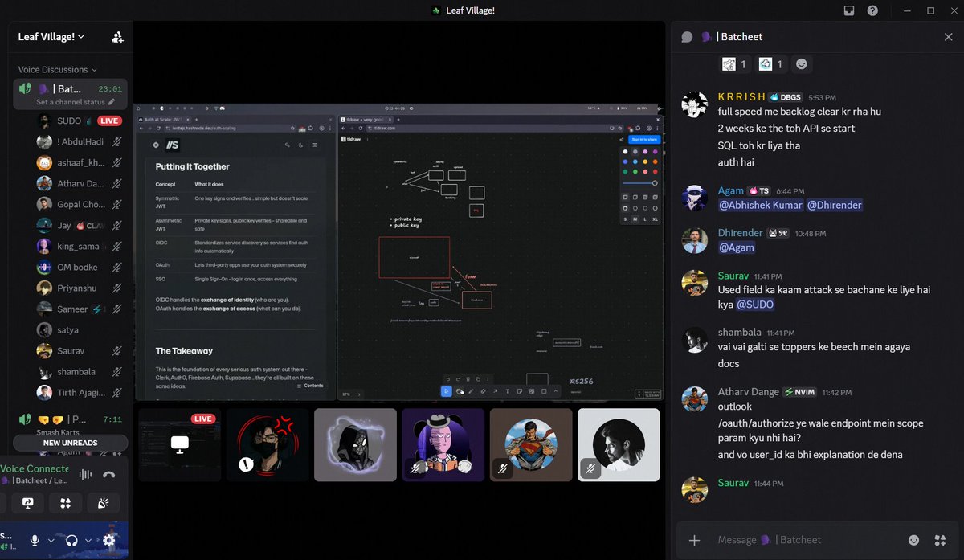
Task: Select satya voice member
Action: [79, 329]
